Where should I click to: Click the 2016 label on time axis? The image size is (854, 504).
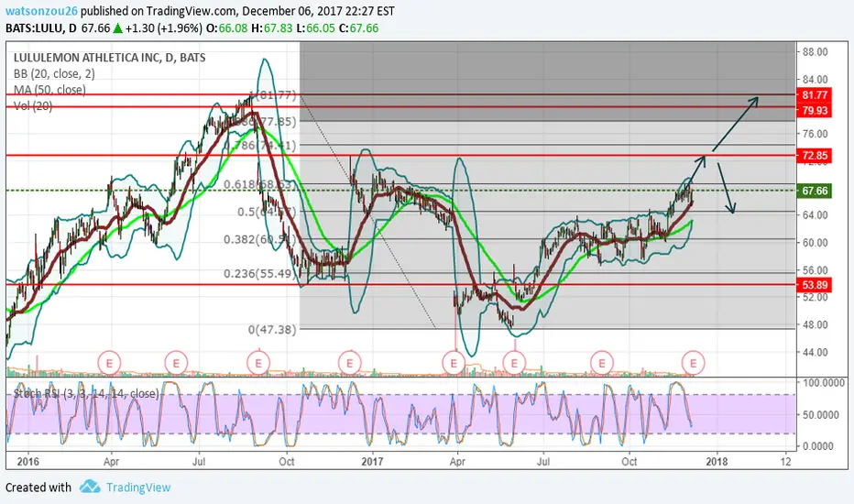pyautogui.click(x=27, y=462)
